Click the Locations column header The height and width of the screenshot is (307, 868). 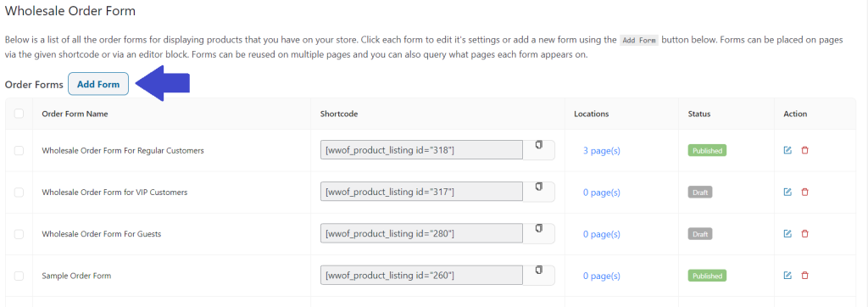click(x=591, y=114)
